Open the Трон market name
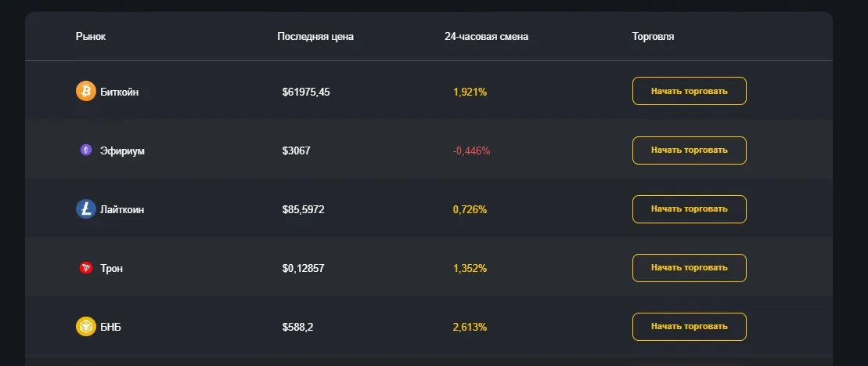The image size is (868, 366). pos(111,268)
